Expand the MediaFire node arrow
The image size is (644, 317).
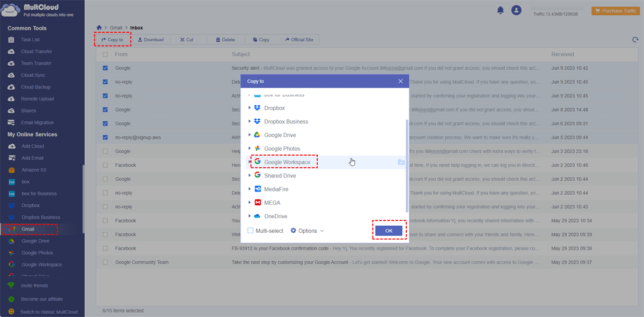[250, 189]
